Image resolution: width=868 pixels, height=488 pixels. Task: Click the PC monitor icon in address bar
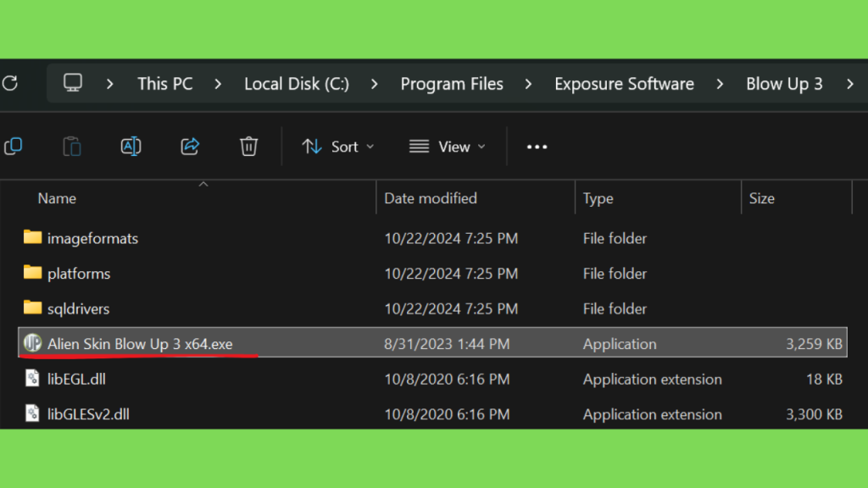pyautogui.click(x=73, y=84)
